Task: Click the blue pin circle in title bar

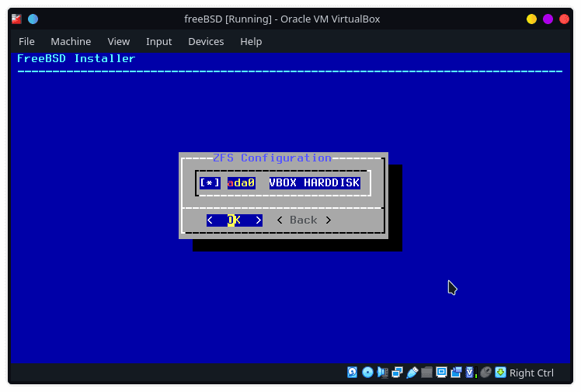Action: point(33,19)
